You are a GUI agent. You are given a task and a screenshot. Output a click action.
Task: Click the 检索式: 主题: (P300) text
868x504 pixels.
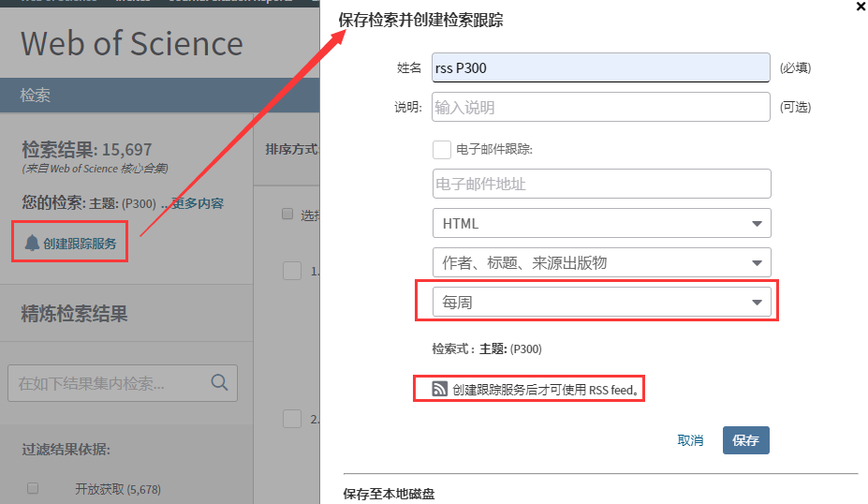(x=487, y=348)
